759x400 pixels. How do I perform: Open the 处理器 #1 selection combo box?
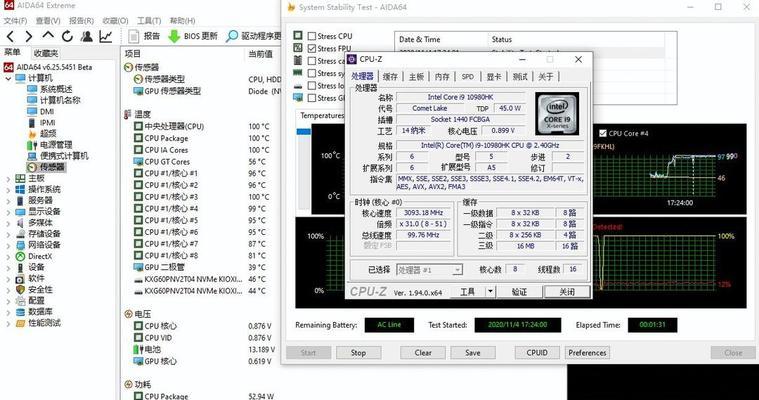tap(429, 270)
